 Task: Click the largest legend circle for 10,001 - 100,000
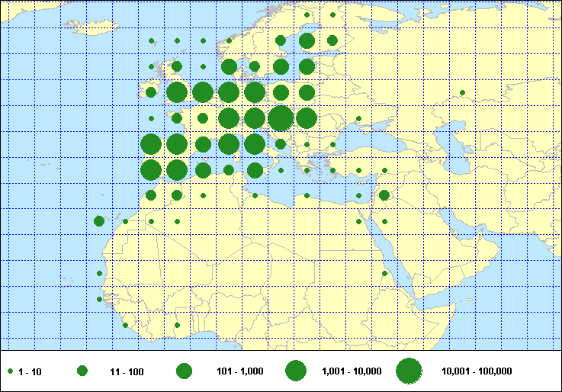pos(409,371)
